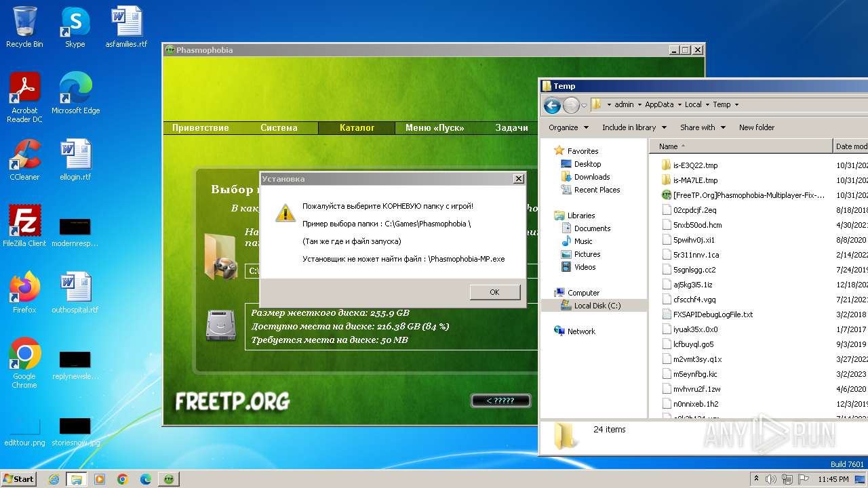Open FileZilla Client shortcut

click(24, 226)
